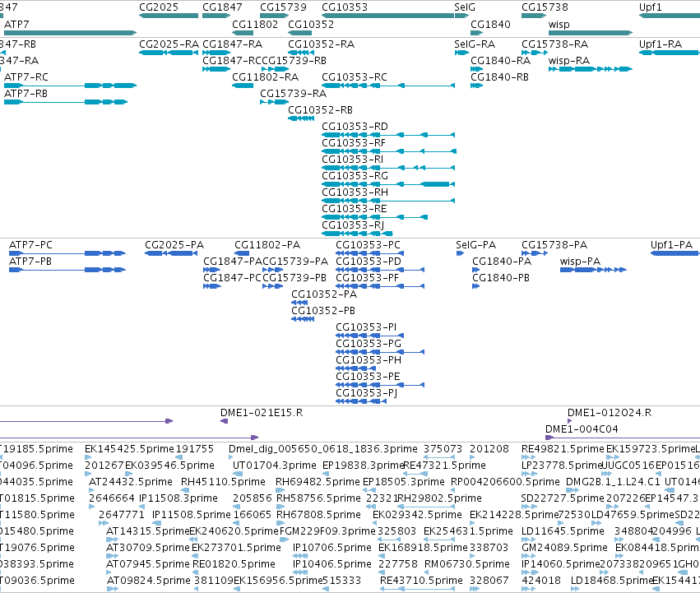Select transcript wisp-RA
Screen dimensions: 700x593
(590, 69)
